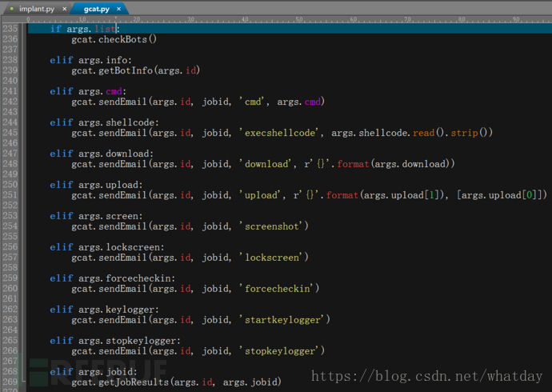Close the implant.py tab
This screenshot has width=552, height=392.
65,9
